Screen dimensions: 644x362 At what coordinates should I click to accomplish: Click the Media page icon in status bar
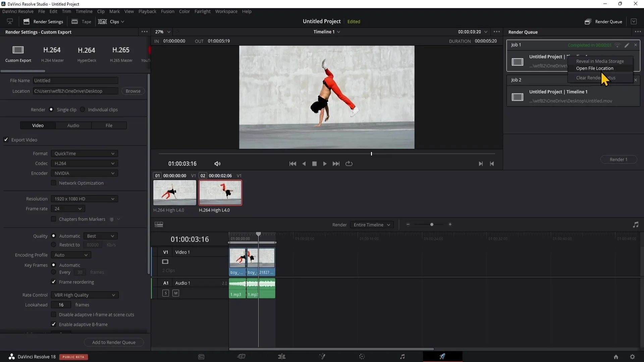201,357
